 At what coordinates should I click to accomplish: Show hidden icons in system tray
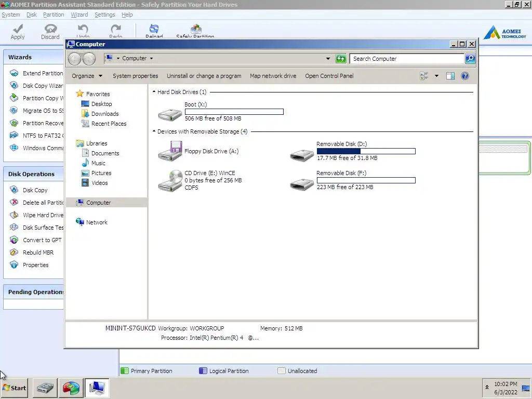487,387
